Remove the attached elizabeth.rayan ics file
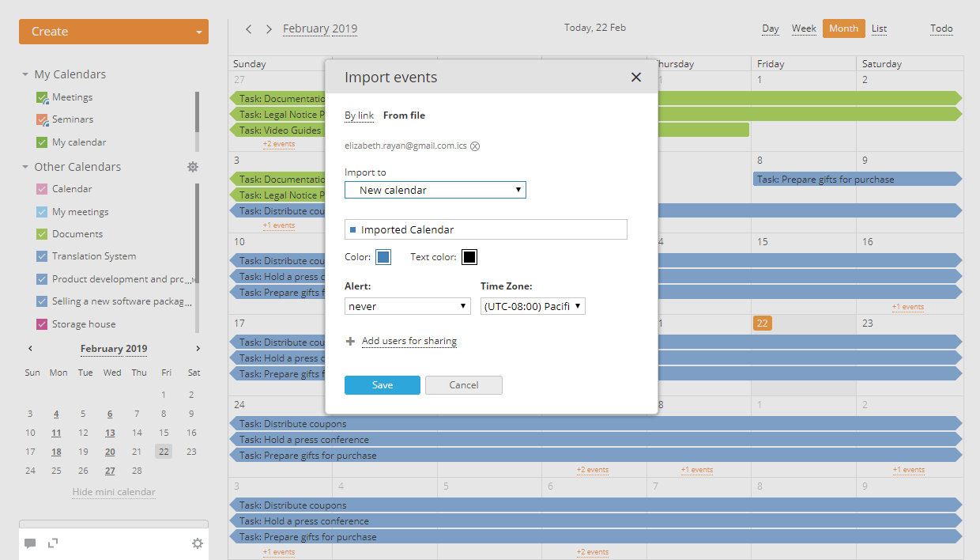980x560 pixels. click(475, 146)
